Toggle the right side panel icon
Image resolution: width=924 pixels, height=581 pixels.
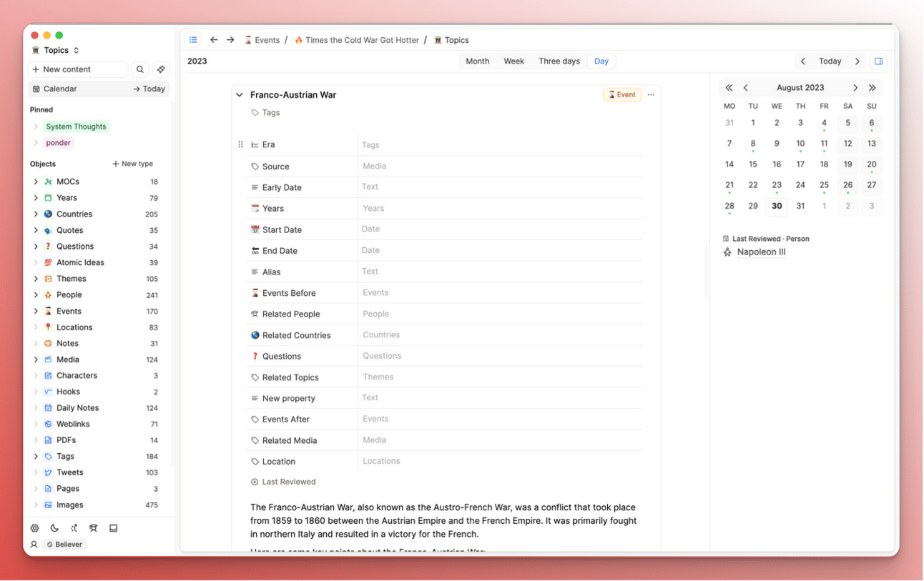(x=879, y=61)
